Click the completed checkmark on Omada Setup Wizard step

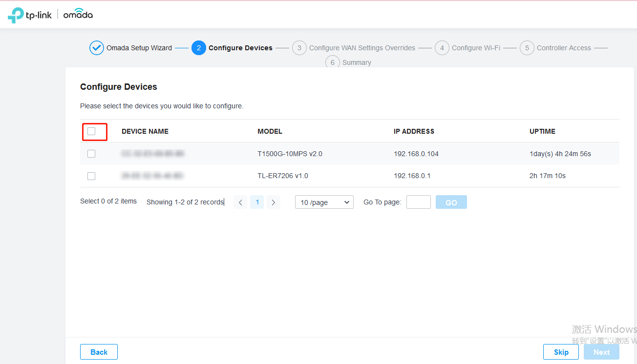pos(96,47)
